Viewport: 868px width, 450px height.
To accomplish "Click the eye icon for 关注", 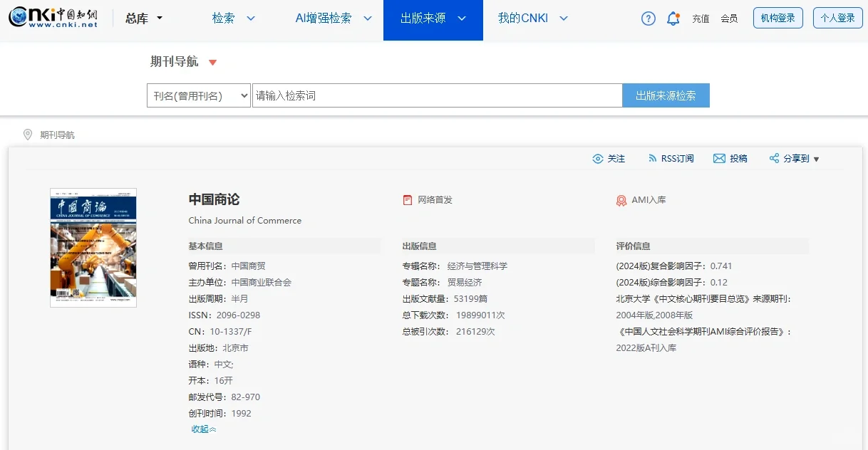I will pyautogui.click(x=598, y=159).
